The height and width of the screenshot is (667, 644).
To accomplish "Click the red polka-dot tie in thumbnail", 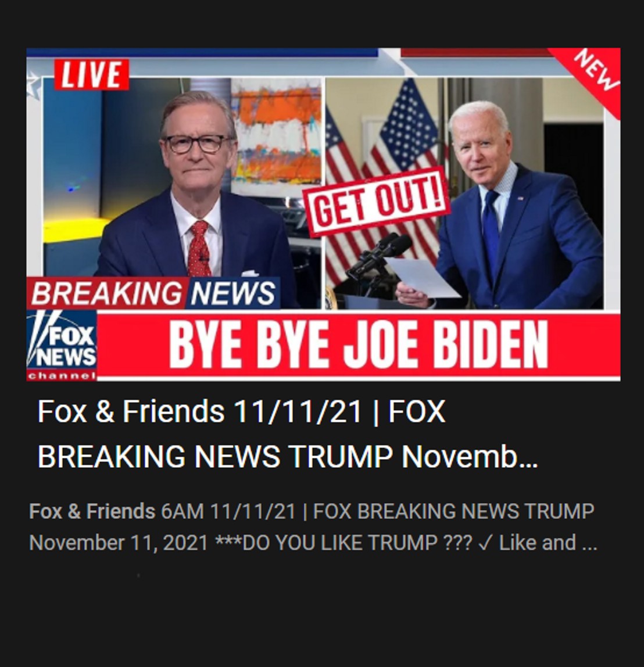I will (x=199, y=249).
